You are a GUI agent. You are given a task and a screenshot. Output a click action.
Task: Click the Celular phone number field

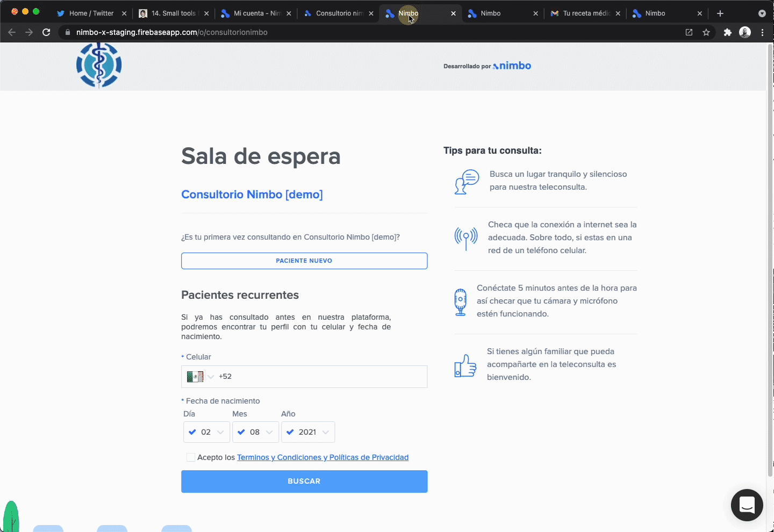coord(304,377)
